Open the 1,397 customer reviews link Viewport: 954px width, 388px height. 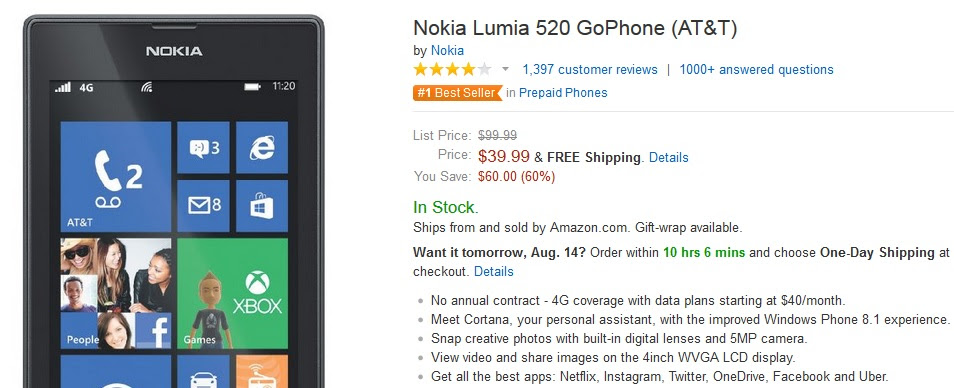590,69
